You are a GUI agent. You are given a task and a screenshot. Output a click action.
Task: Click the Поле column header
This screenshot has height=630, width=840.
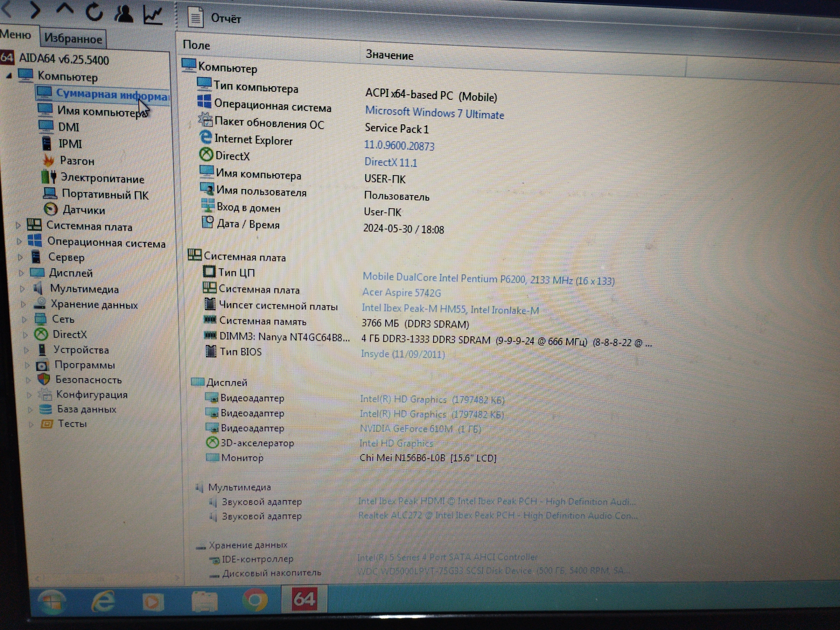(x=197, y=45)
